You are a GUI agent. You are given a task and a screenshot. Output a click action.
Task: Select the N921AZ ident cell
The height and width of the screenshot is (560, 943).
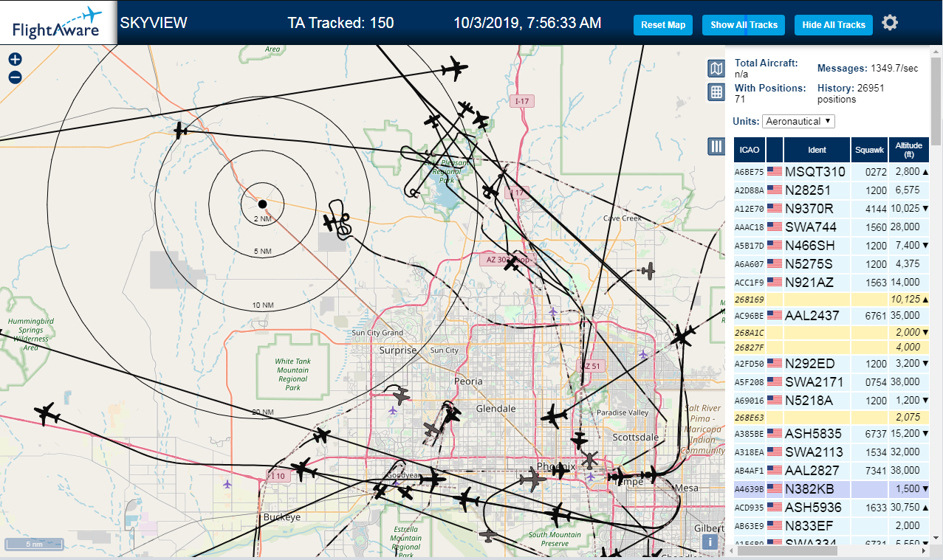click(x=817, y=282)
